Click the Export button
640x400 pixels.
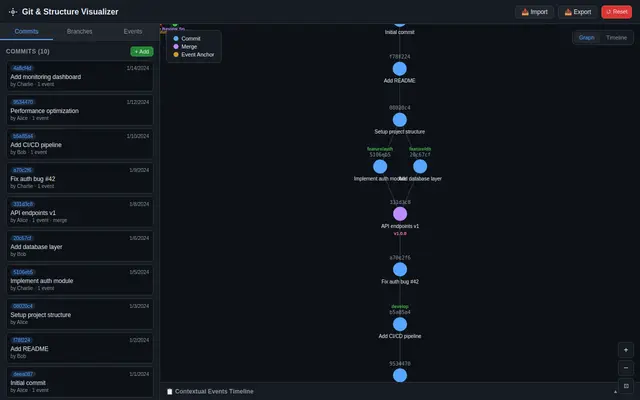coord(578,12)
